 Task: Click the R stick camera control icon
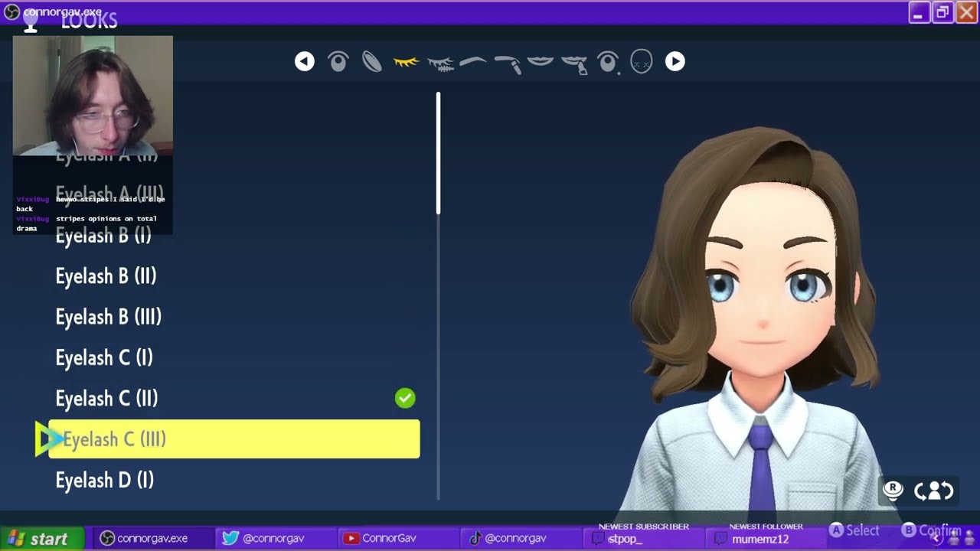coord(893,490)
